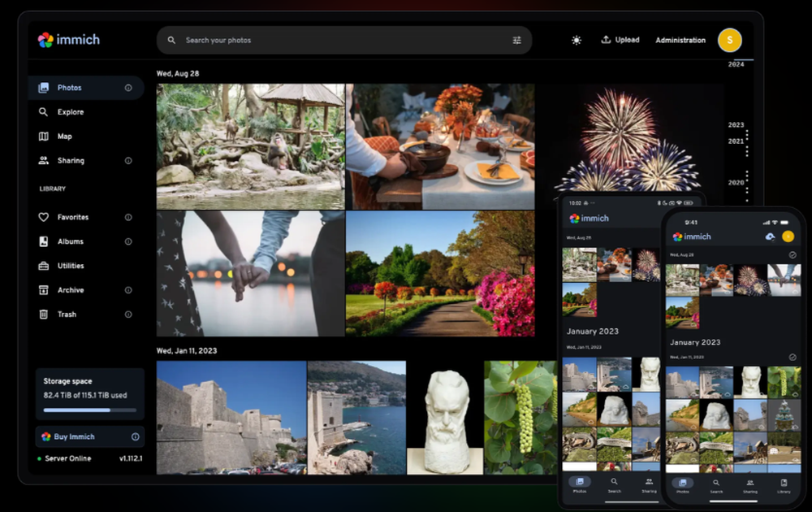Tap cloud backup icon on front phone
Viewport: 812px width, 512px height.
tap(770, 236)
